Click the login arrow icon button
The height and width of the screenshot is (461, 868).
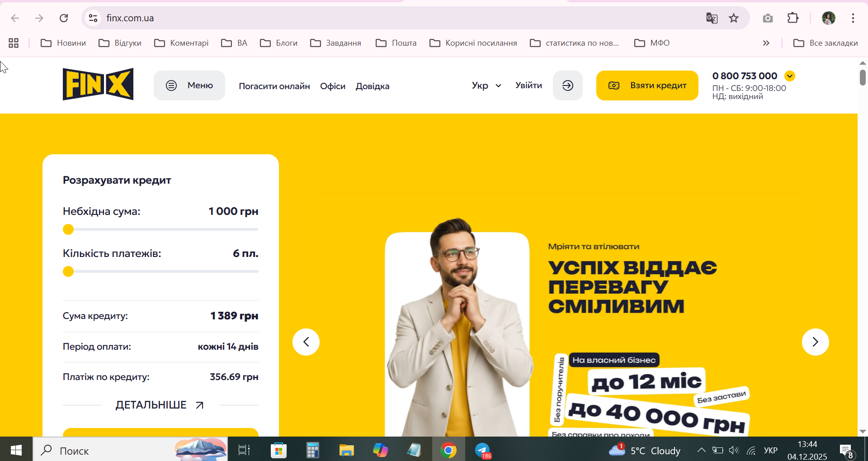click(568, 86)
